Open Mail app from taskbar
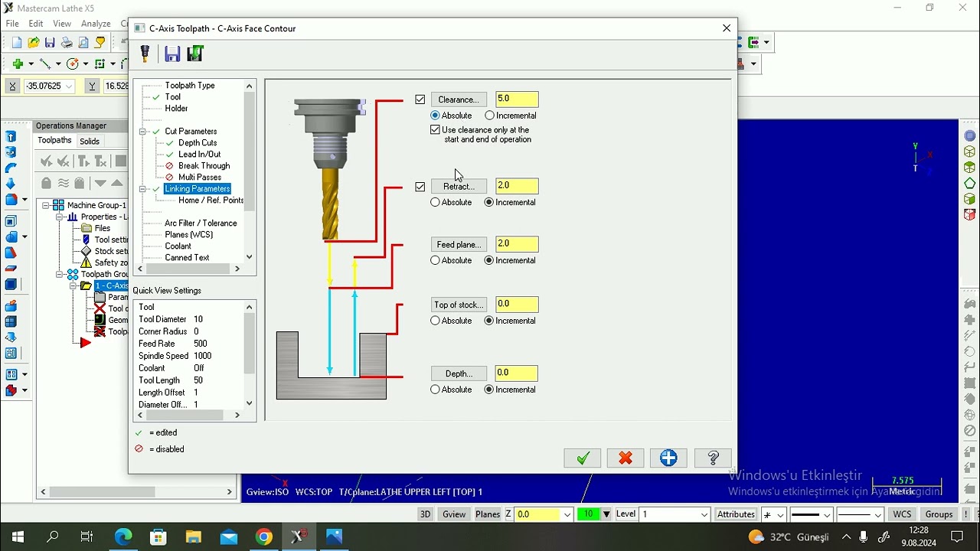The width and height of the screenshot is (980, 551). tap(228, 537)
